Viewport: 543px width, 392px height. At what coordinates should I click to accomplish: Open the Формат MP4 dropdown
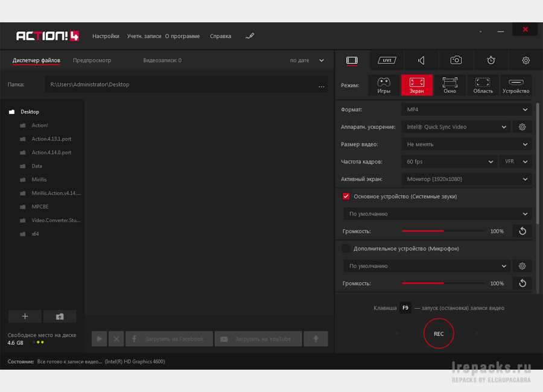tap(466, 109)
